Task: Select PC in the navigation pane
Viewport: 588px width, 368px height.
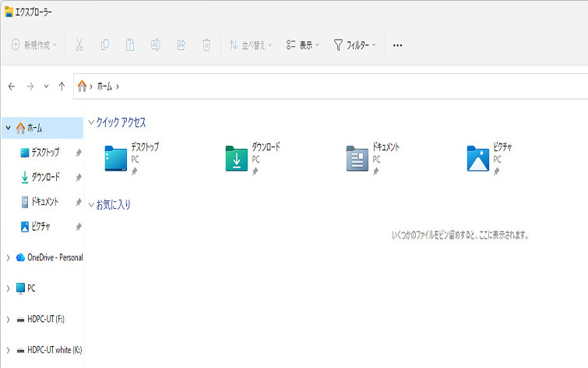Action: [x=30, y=288]
